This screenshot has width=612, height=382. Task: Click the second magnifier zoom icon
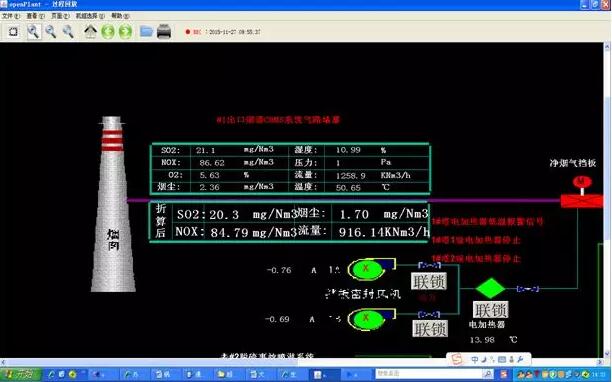(x=51, y=32)
